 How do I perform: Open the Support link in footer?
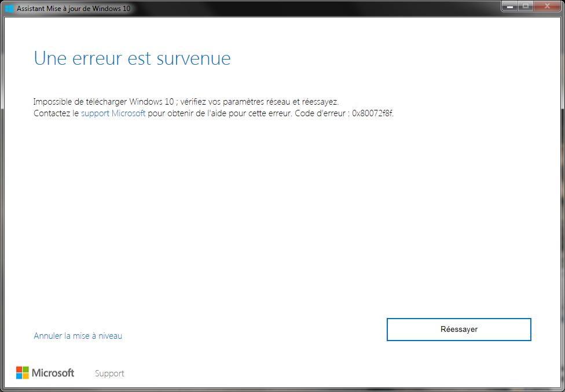(109, 373)
